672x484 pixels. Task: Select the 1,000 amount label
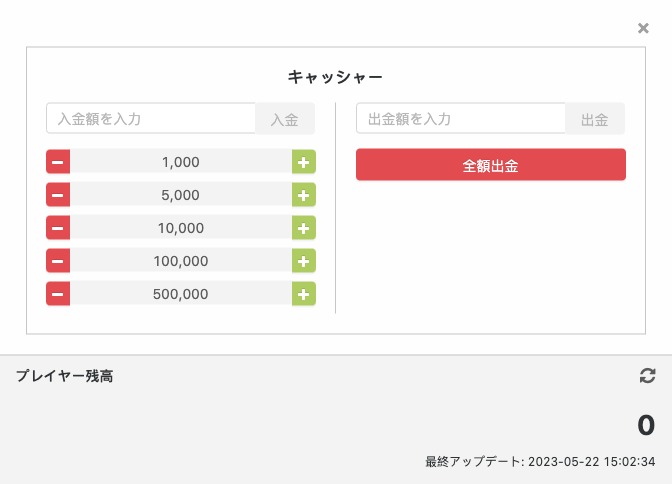point(180,162)
